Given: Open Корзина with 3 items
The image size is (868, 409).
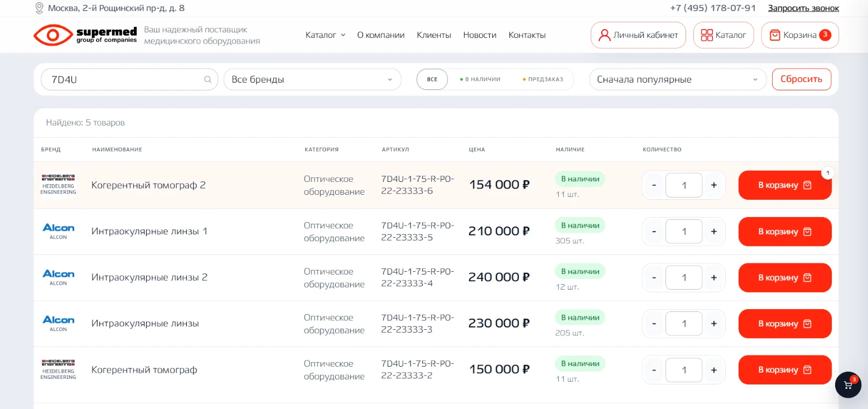Looking at the screenshot, I should pyautogui.click(x=800, y=35).
